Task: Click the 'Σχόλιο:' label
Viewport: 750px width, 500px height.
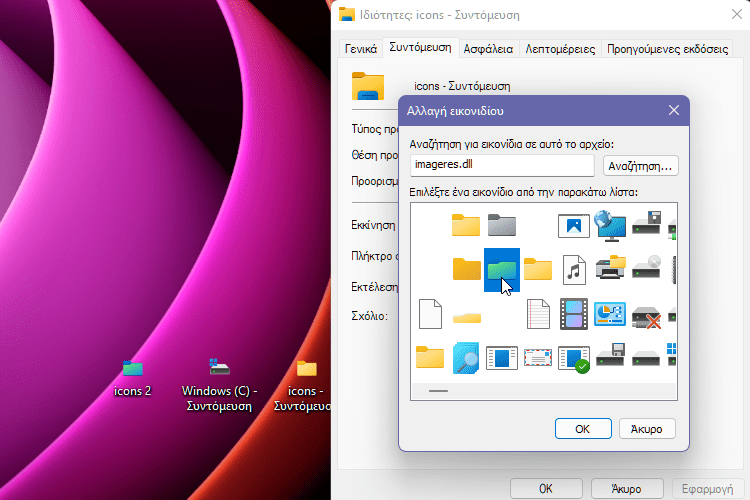Action: click(369, 316)
